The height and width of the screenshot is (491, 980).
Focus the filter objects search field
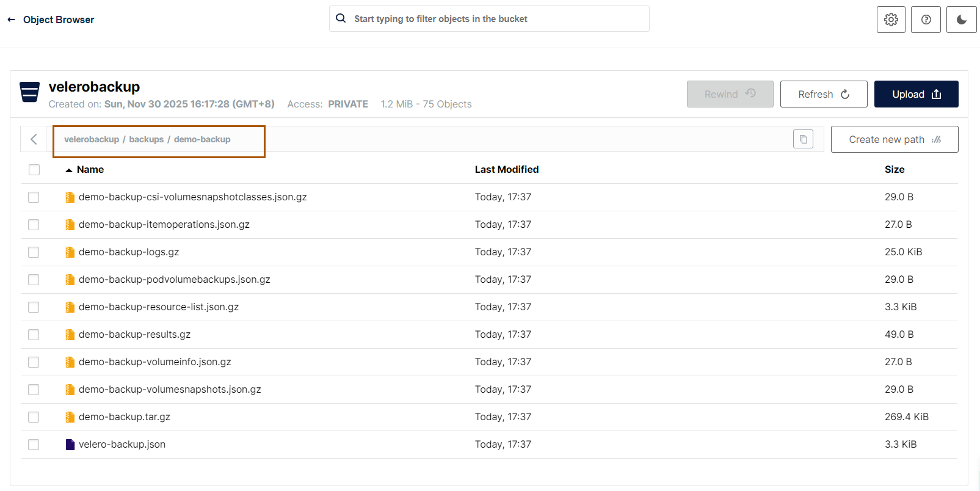pyautogui.click(x=488, y=19)
